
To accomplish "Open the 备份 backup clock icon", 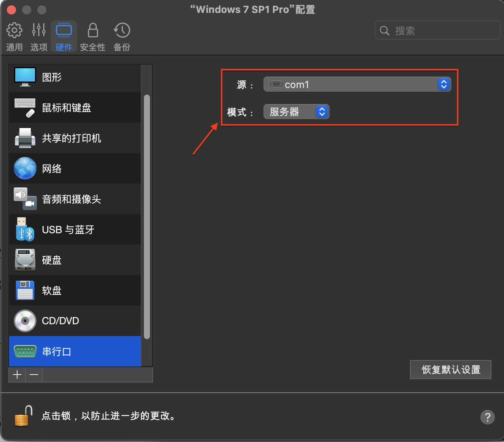I will [122, 30].
